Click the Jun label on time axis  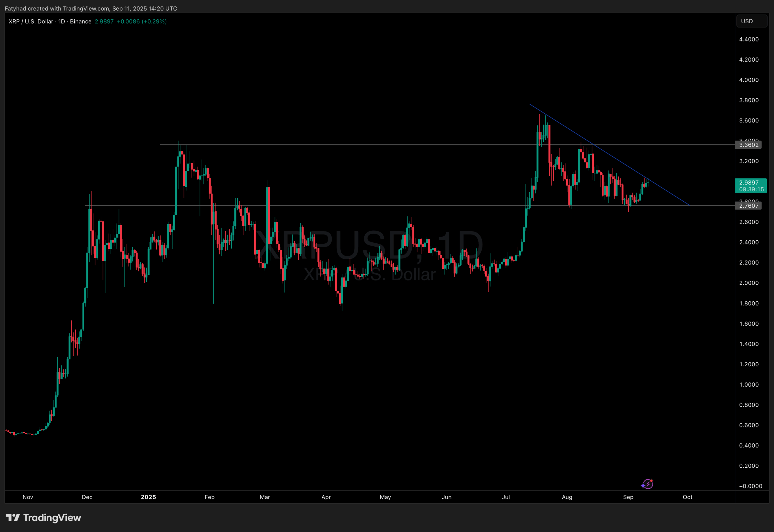[447, 497]
